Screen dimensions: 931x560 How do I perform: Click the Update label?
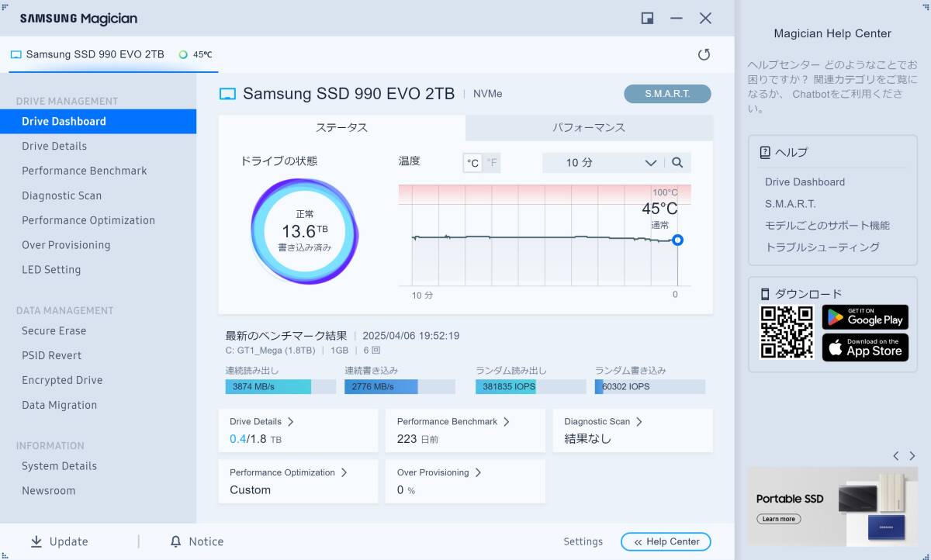tap(69, 541)
